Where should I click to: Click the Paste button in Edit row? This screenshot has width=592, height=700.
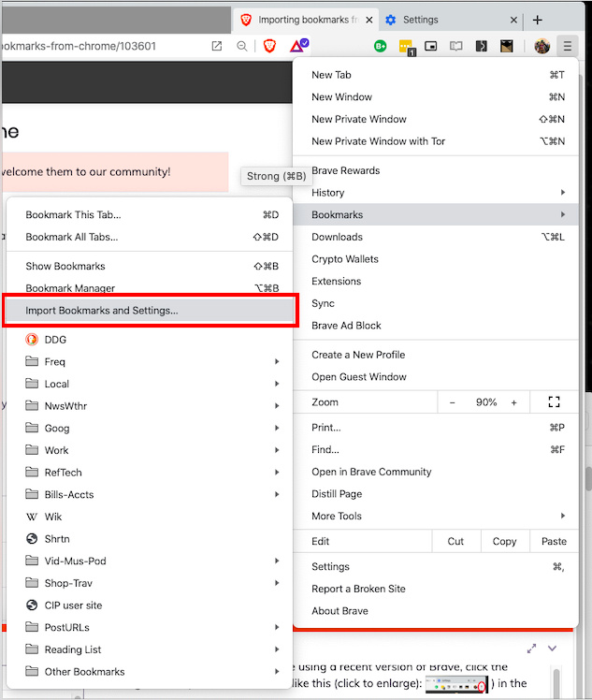click(554, 541)
